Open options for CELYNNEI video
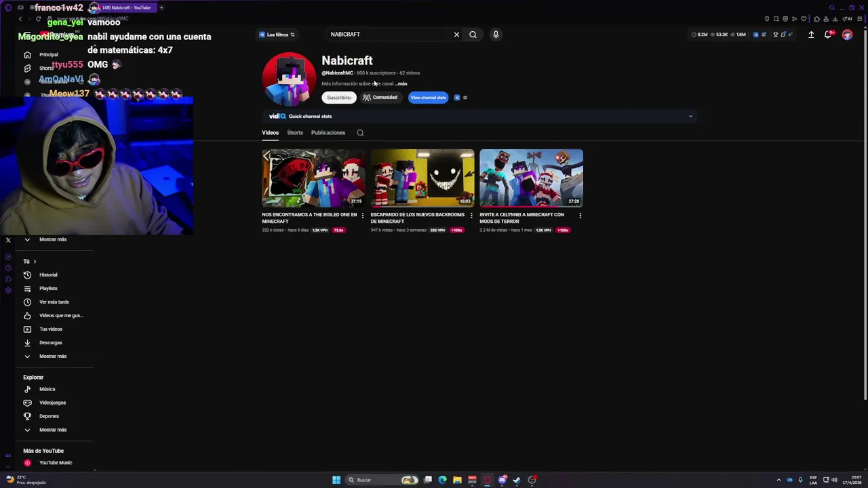Image resolution: width=868 pixels, height=488 pixels. coord(580,216)
